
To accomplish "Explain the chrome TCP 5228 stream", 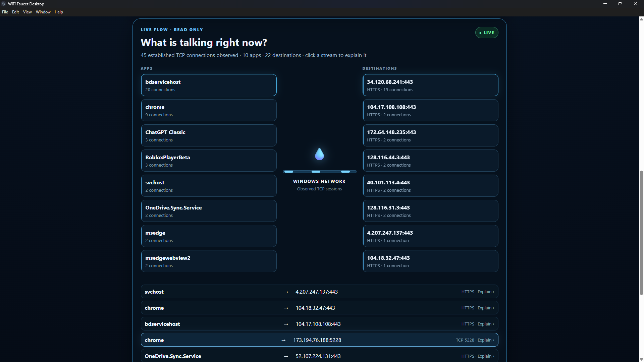I will pos(319,340).
